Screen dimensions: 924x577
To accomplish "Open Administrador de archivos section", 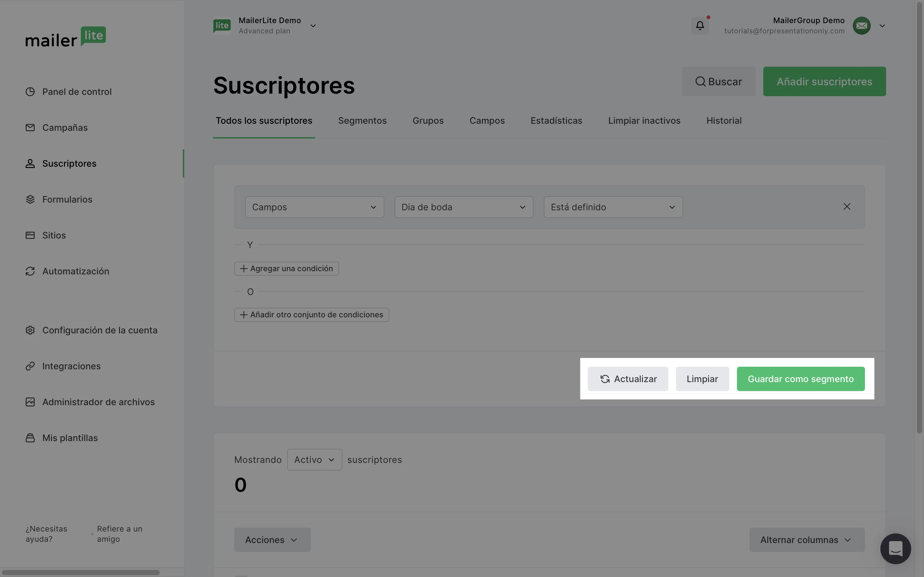I will click(98, 402).
